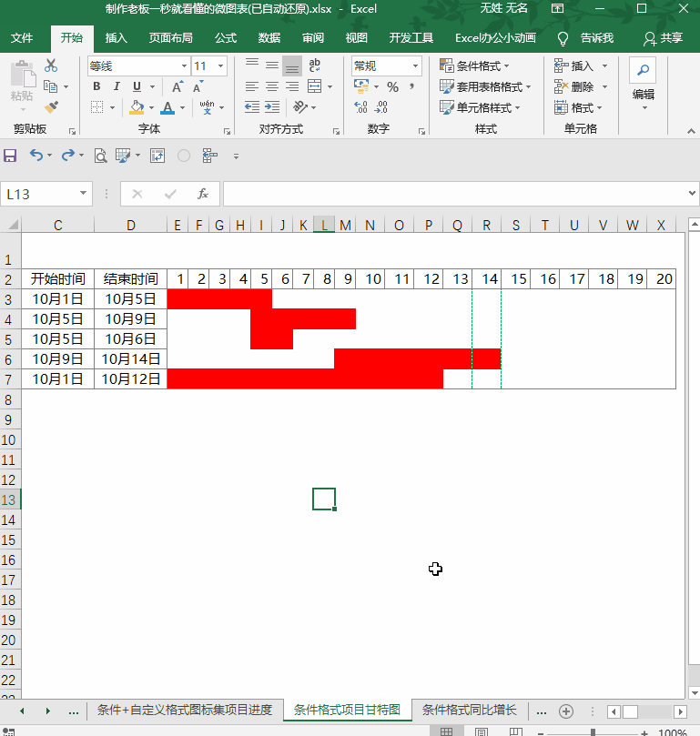Screen dimensions: 700x736
Task: Decrease the indent
Action: tap(252, 107)
